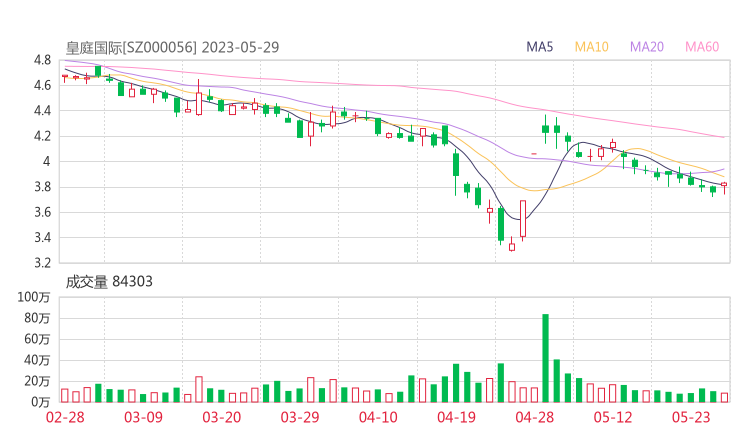Click the 3.4 price axis label

(x=42, y=237)
